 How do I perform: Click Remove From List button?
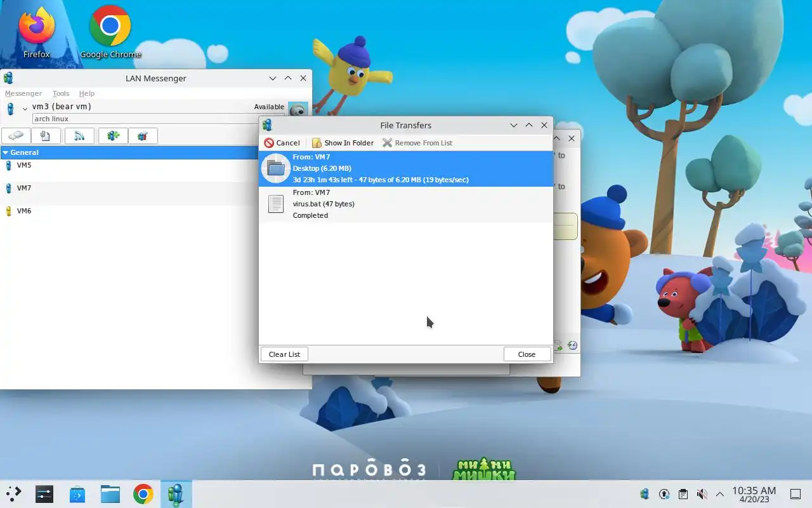(417, 143)
